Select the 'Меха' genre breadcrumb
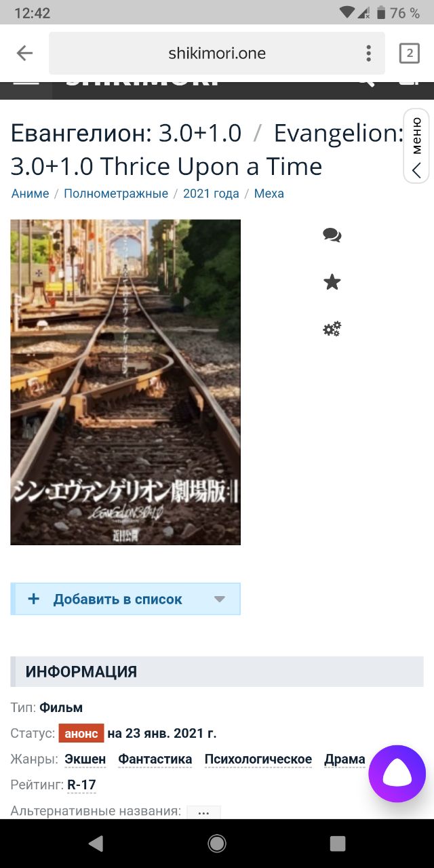The width and height of the screenshot is (434, 868). coord(269,193)
